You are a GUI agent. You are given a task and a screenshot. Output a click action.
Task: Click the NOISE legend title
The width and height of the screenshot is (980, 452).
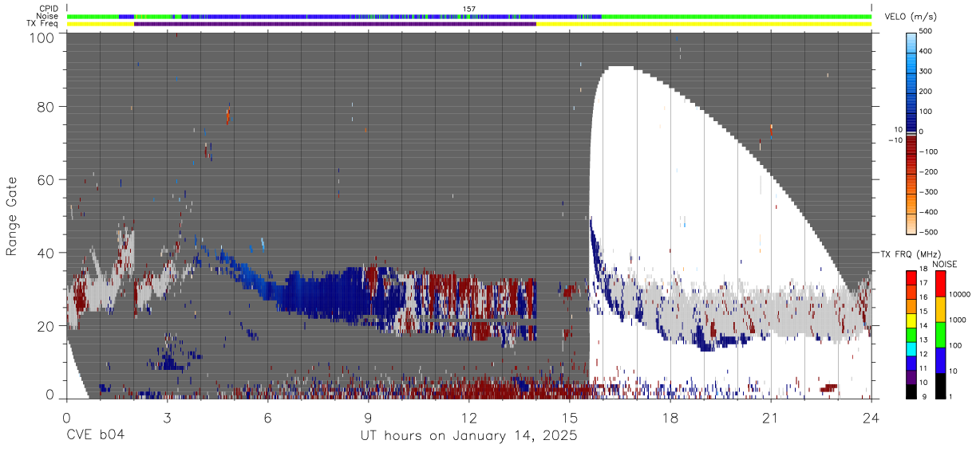click(x=944, y=264)
